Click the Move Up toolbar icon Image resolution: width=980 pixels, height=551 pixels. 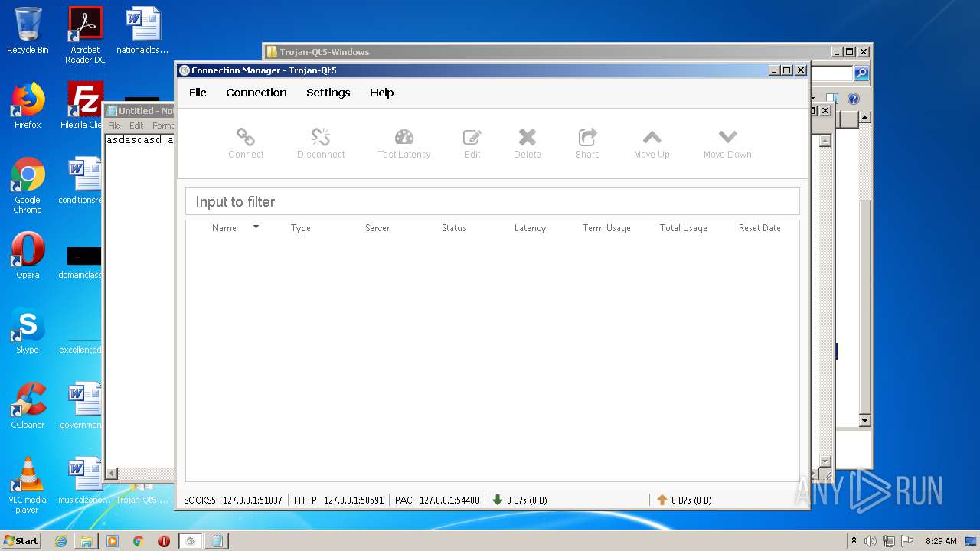tap(652, 143)
